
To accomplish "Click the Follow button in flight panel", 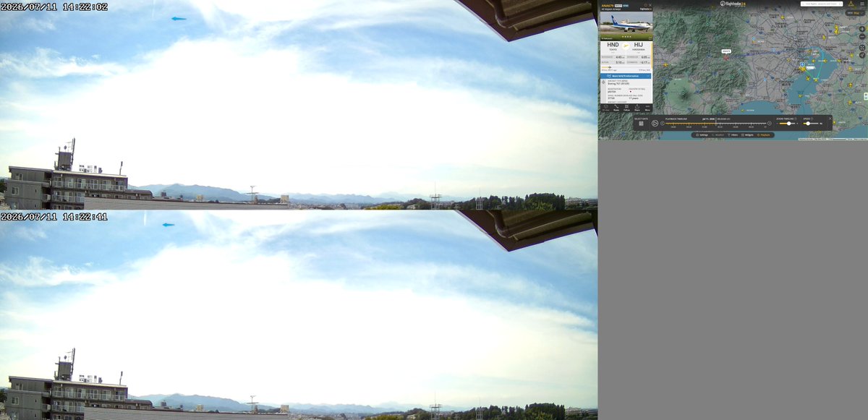I will tap(626, 107).
